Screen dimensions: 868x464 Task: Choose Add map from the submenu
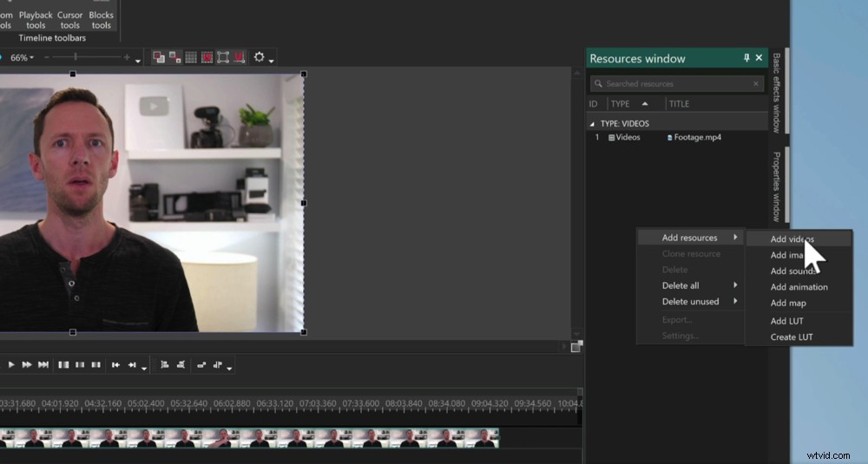click(799, 303)
